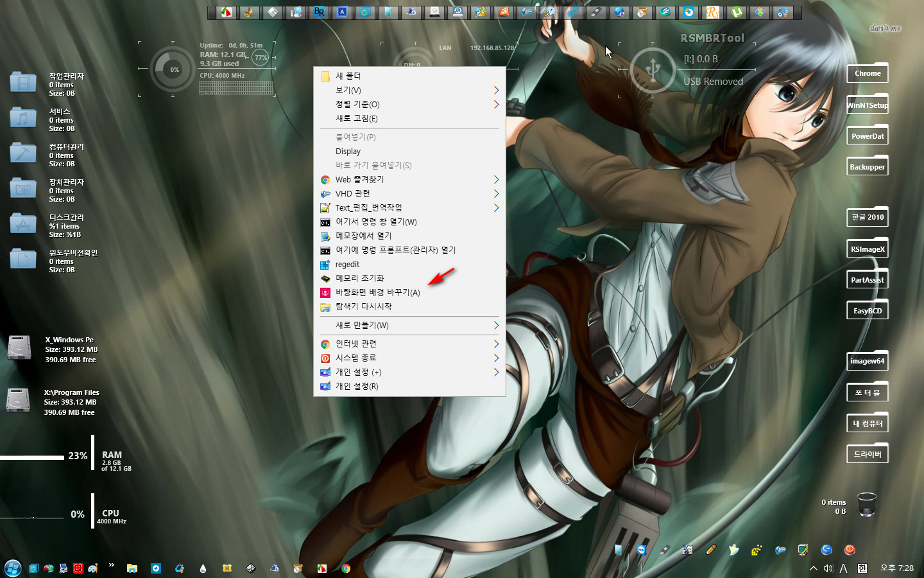Toggle the 'A' IME language indicator
The image size is (924, 578).
(x=843, y=568)
